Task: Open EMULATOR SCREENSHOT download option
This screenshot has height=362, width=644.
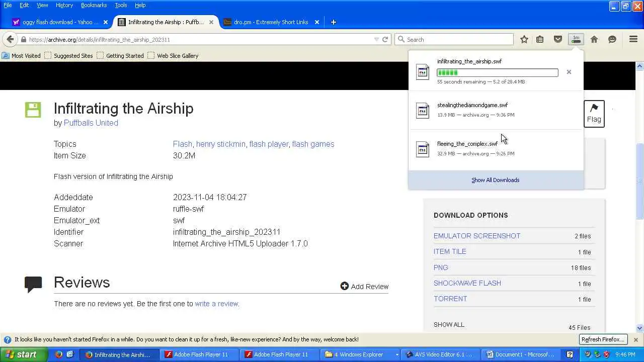Action: (477, 236)
